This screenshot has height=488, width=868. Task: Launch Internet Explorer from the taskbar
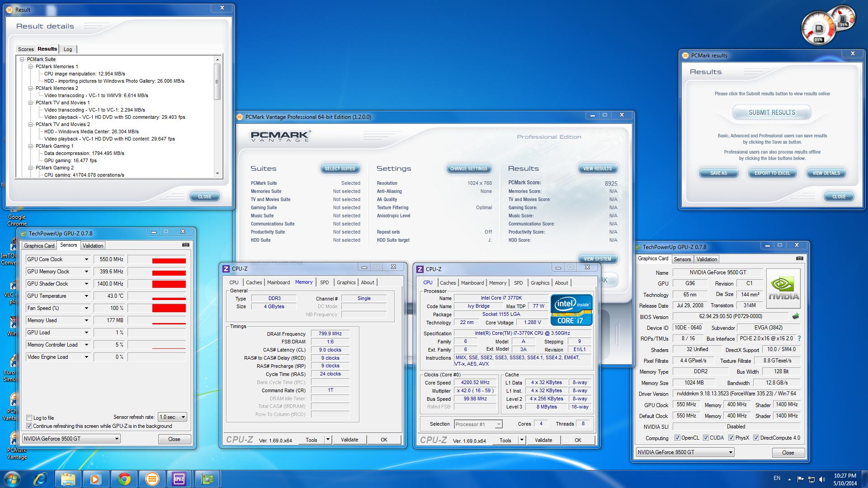41,479
